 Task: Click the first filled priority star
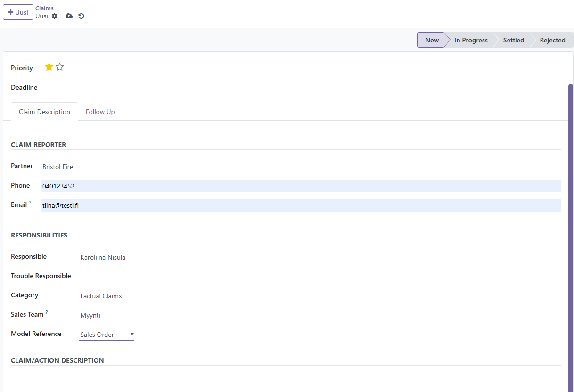[49, 67]
